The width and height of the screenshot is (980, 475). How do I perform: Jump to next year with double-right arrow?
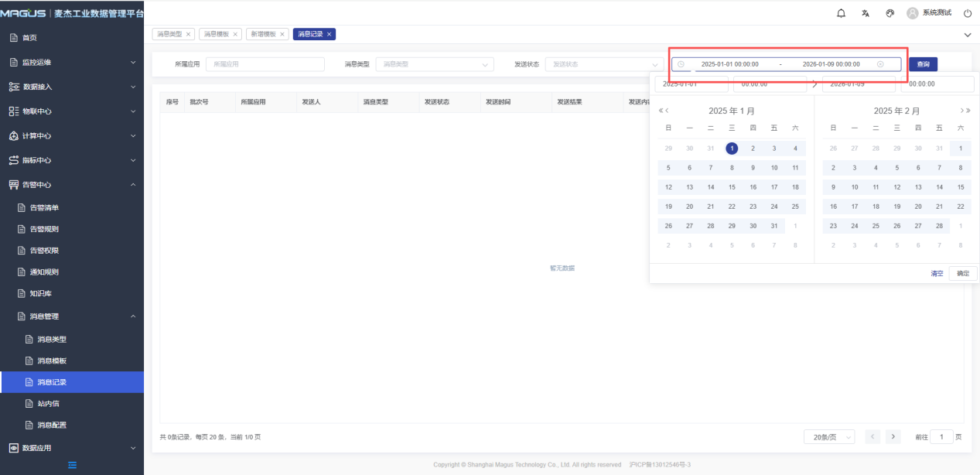968,111
